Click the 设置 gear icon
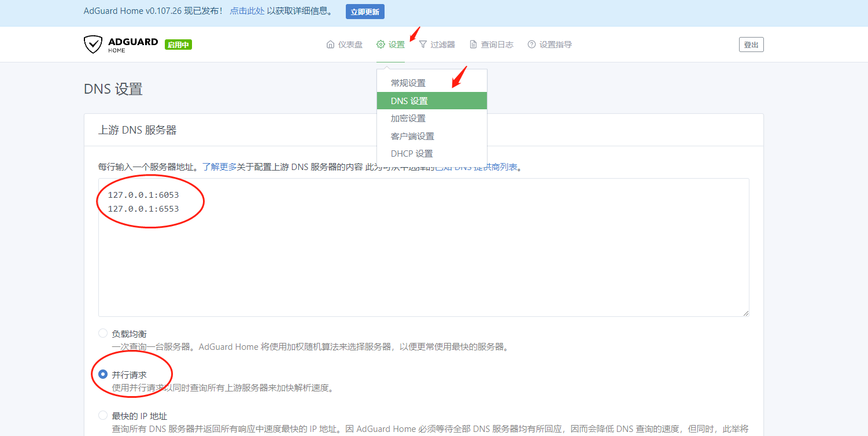The width and height of the screenshot is (868, 436). [x=381, y=45]
